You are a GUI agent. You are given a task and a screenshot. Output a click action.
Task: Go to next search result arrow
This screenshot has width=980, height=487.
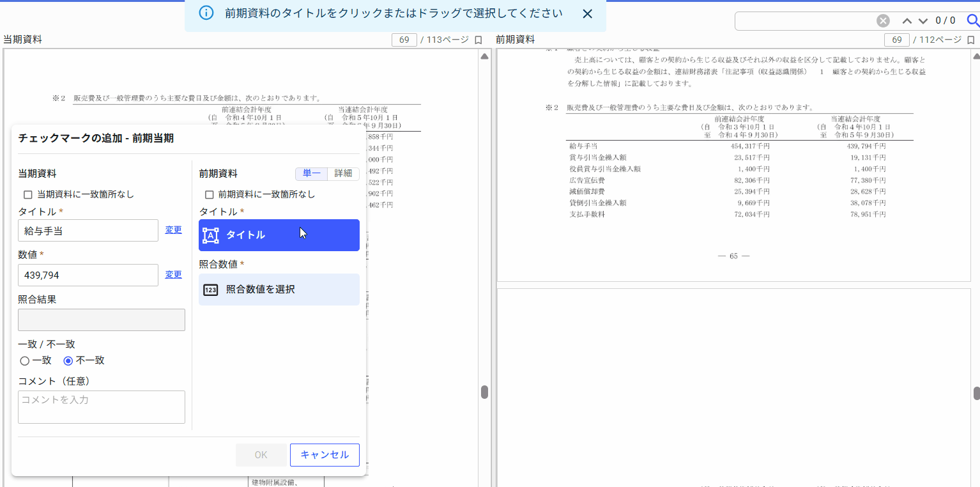(923, 21)
